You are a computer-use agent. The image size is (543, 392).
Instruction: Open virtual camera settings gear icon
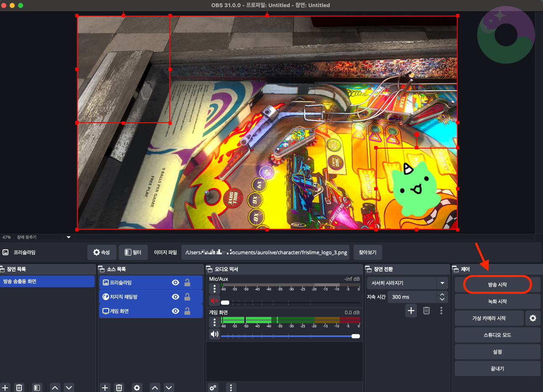coord(533,318)
